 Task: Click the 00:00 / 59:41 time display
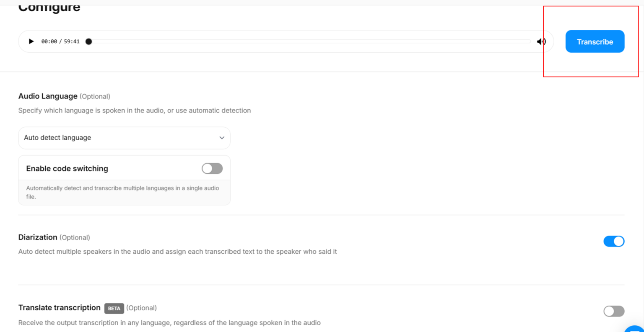coord(60,41)
